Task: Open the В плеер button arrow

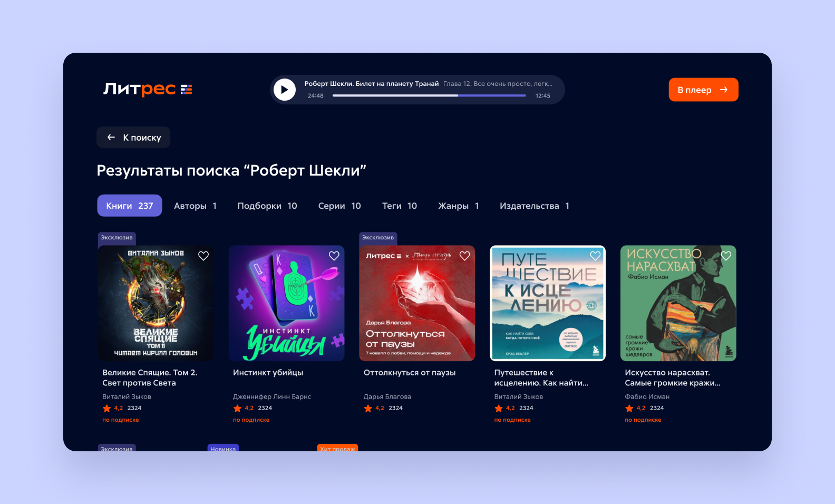Action: [724, 90]
